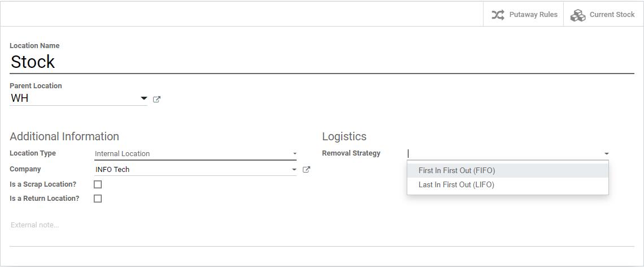644x267 pixels.
Task: Click the Current Stock boxes icon
Action: coord(578,15)
